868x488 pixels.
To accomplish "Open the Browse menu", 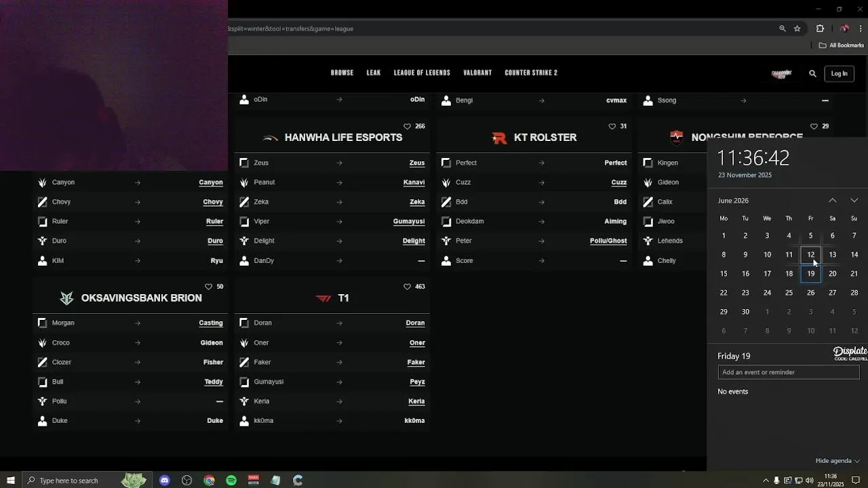I will pyautogui.click(x=342, y=73).
